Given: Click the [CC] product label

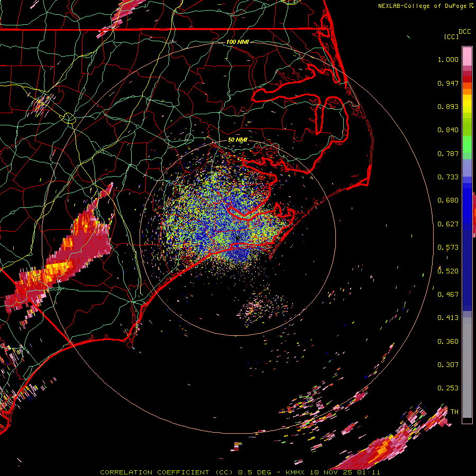Looking at the screenshot, I should (451, 36).
